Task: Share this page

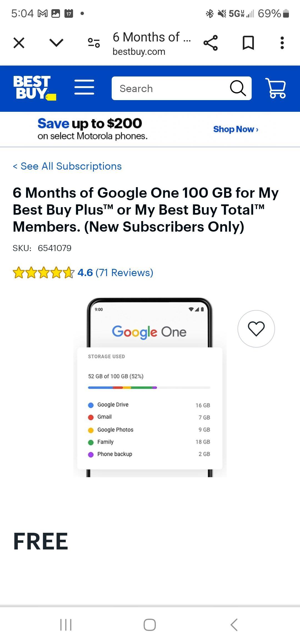Action: [211, 43]
